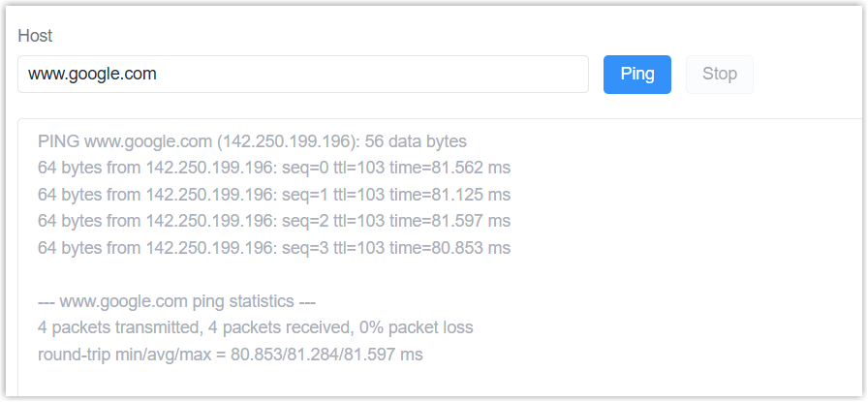Viewport: 868px width, 402px height.
Task: Select the seq=2 ping reply line
Action: (273, 221)
